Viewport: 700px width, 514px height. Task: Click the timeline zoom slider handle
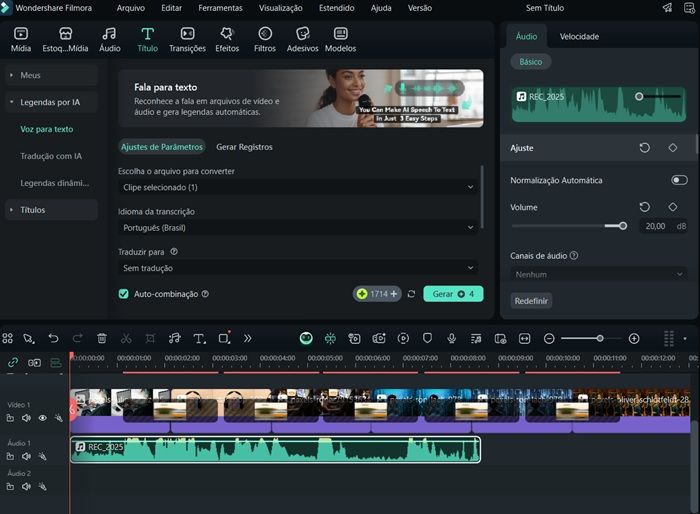click(x=600, y=338)
